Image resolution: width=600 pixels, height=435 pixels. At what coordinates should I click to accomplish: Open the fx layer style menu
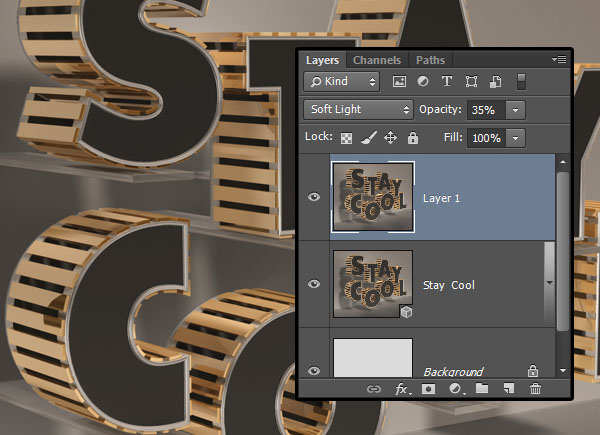(402, 389)
